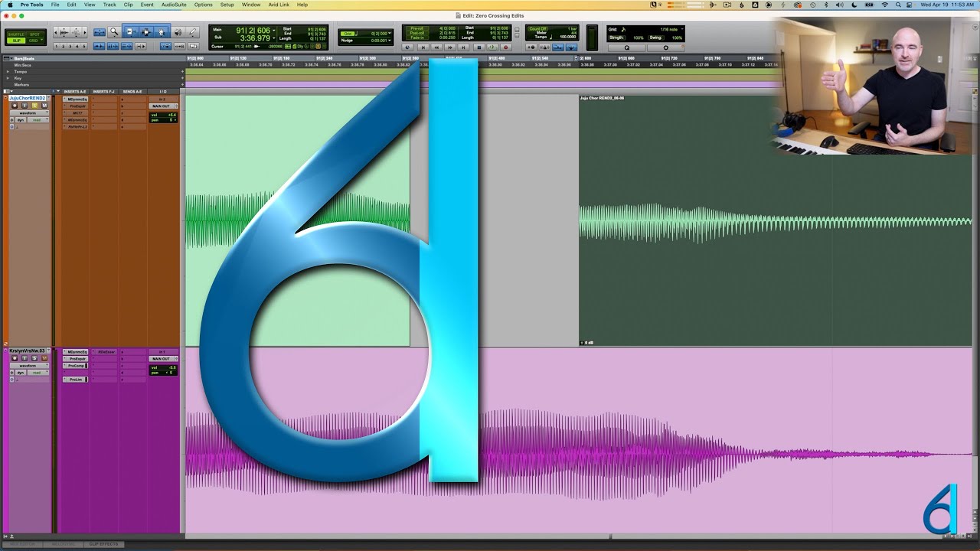Click the JujuChorREND2 volume field

point(163,115)
